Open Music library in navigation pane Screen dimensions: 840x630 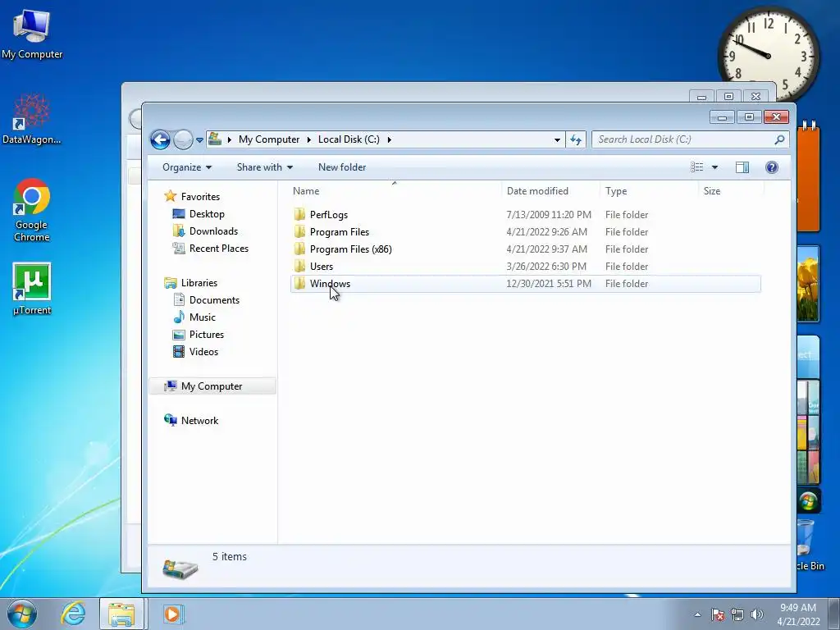point(202,317)
